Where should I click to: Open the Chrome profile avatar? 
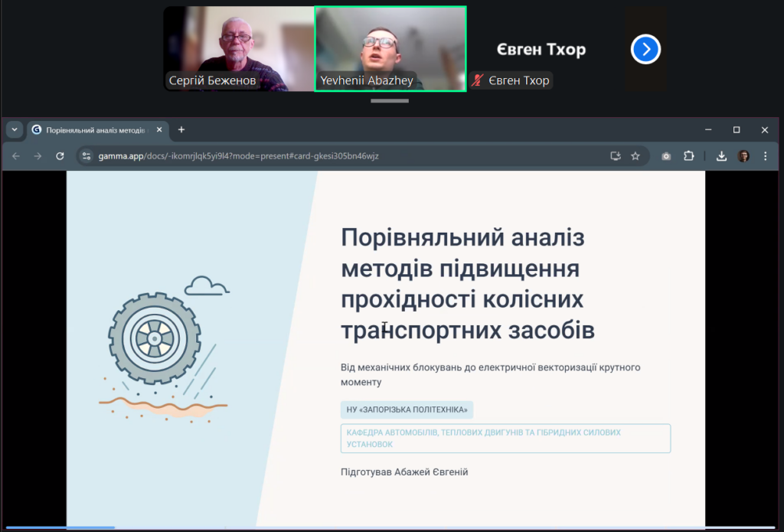tap(743, 156)
